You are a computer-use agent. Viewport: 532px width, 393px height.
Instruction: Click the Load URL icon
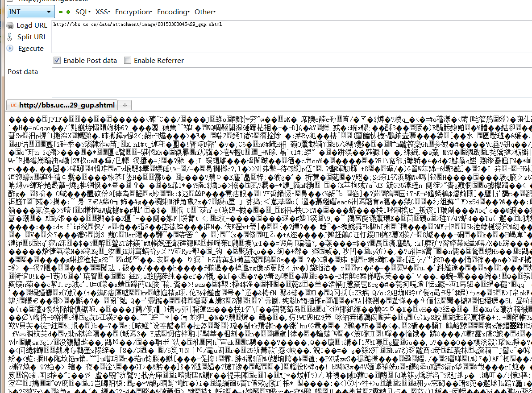point(10,25)
